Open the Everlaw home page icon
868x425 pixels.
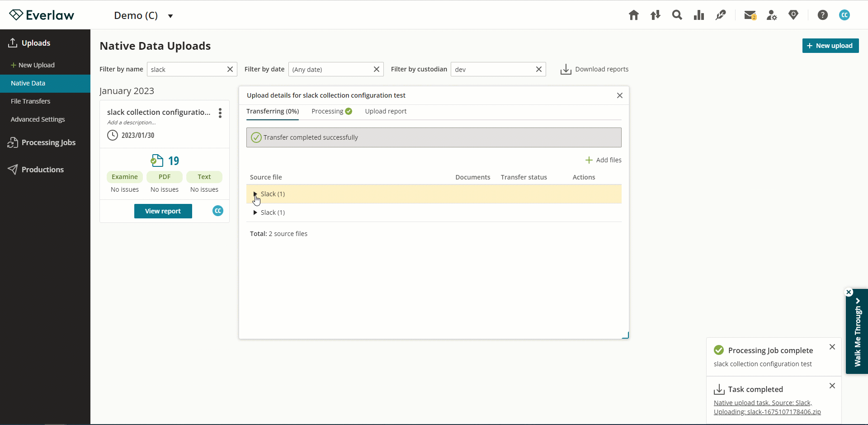pyautogui.click(x=633, y=15)
